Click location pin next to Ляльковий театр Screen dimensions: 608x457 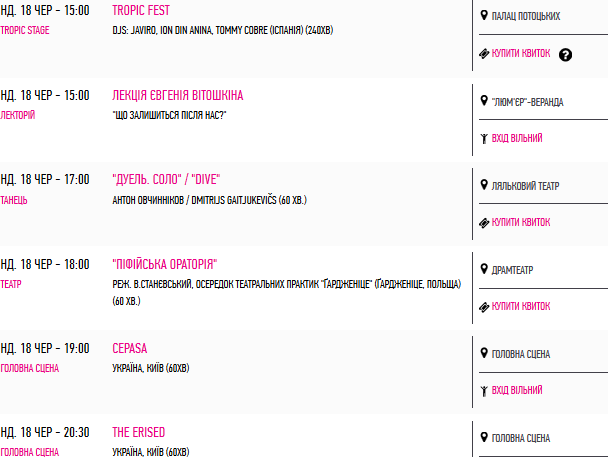(484, 185)
